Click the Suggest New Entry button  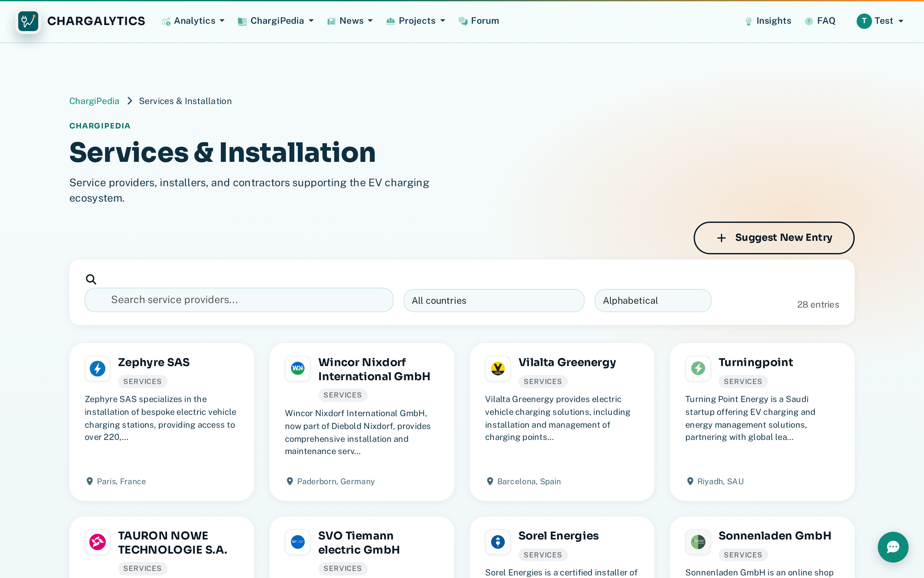[774, 238]
